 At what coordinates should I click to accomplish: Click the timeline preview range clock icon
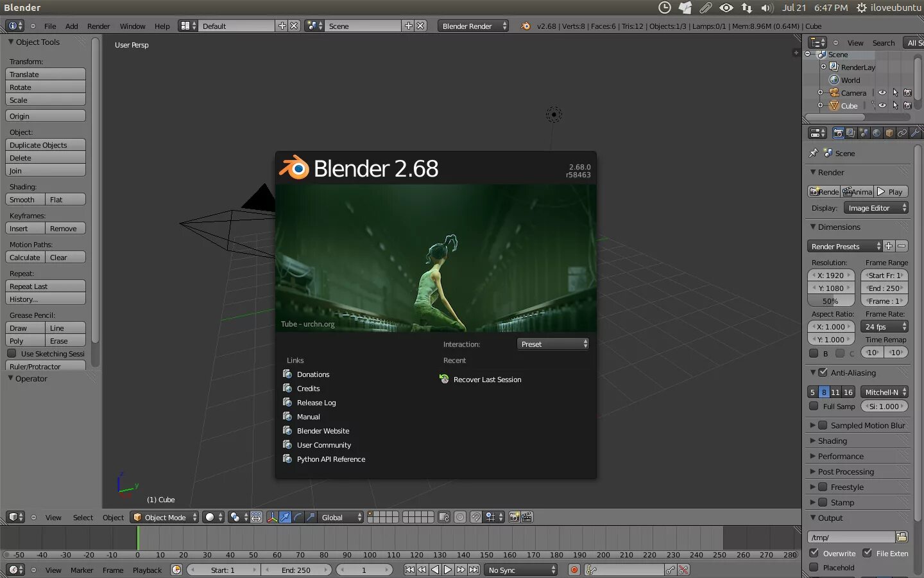(x=176, y=570)
